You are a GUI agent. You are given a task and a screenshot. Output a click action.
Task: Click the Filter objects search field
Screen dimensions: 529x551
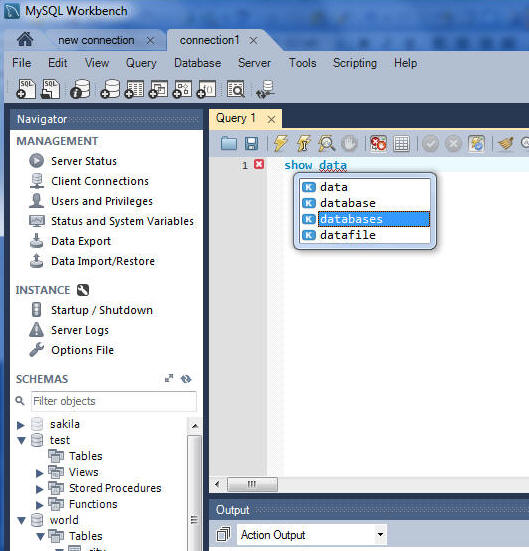click(x=114, y=401)
